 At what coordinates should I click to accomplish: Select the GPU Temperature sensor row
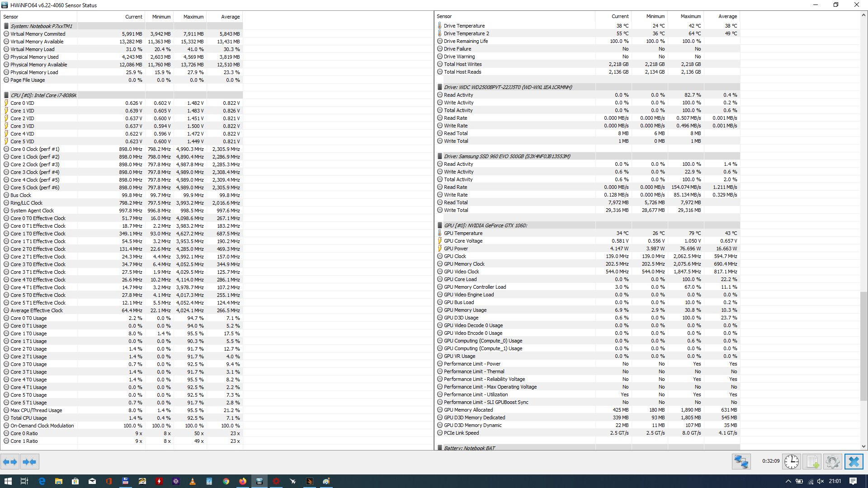[463, 233]
